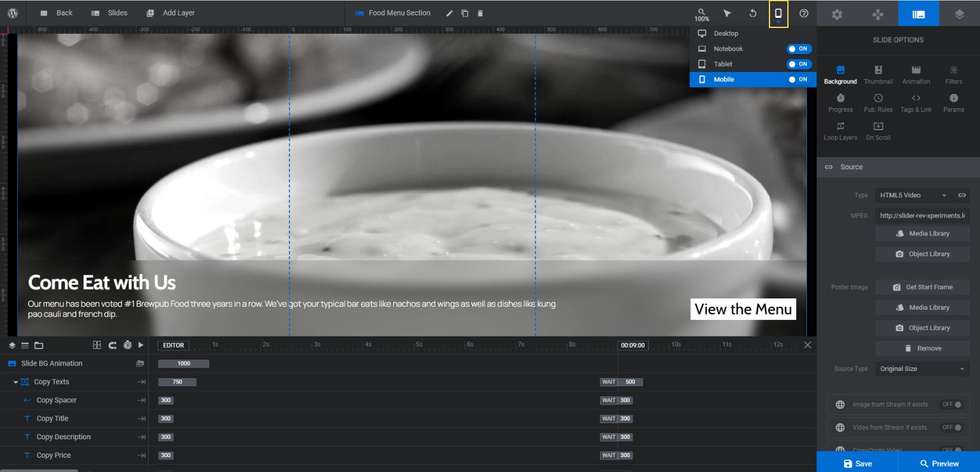Screen dimensions: 980x472
Task: Go Back to the slider overview
Action: pyautogui.click(x=56, y=13)
